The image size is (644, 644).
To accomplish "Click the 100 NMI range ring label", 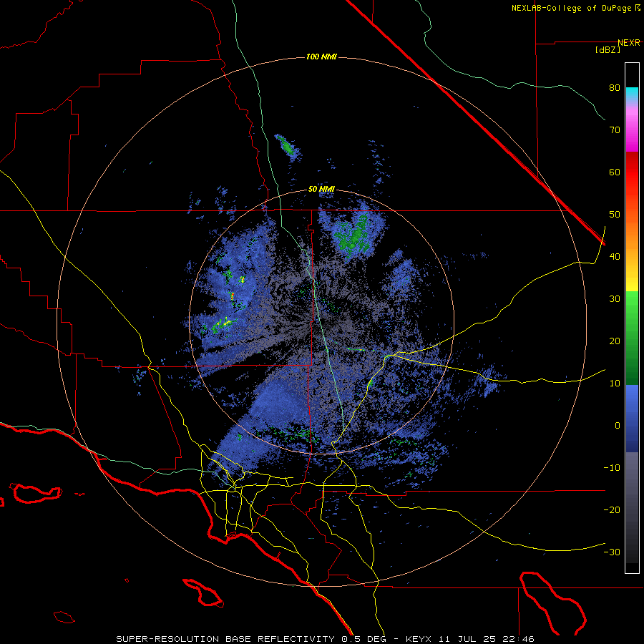I will [321, 57].
